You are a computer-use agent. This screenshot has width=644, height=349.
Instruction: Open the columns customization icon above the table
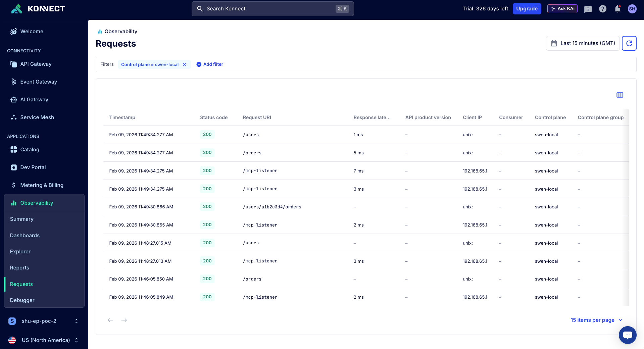620,95
